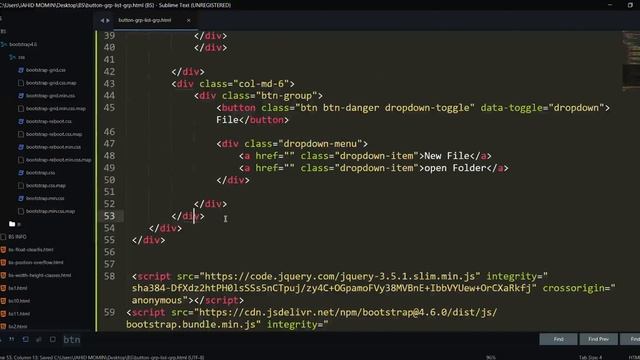Image resolution: width=640 pixels, height=360 pixels.
Task: Go to previous tab with left arrow
Action: tap(102, 20)
